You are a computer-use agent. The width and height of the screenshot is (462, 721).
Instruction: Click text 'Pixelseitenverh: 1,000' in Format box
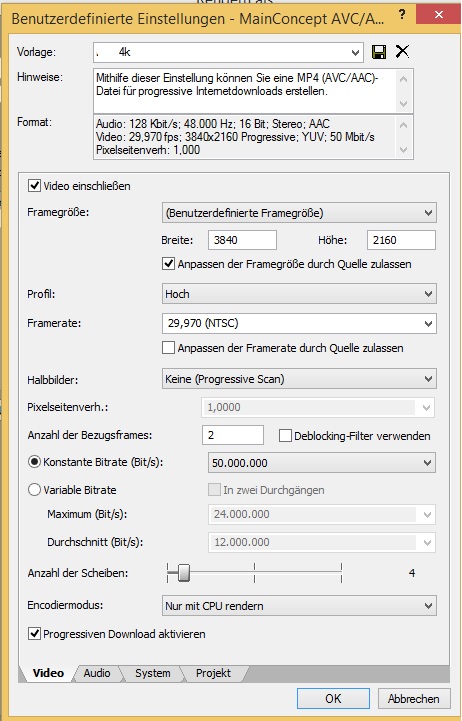click(148, 150)
